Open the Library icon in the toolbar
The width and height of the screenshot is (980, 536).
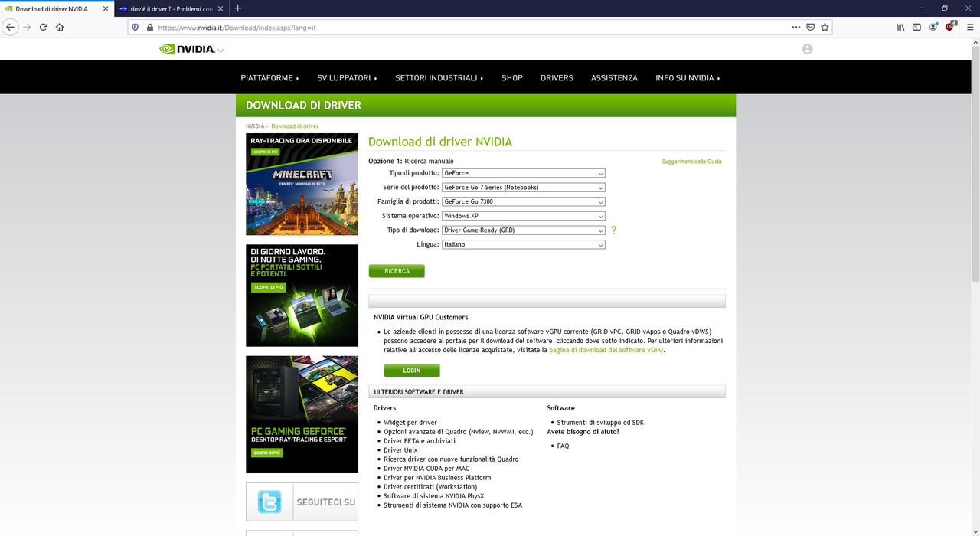pos(900,27)
